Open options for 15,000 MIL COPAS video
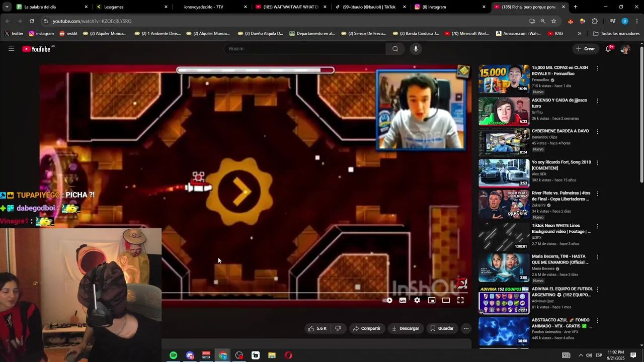 coord(598,68)
